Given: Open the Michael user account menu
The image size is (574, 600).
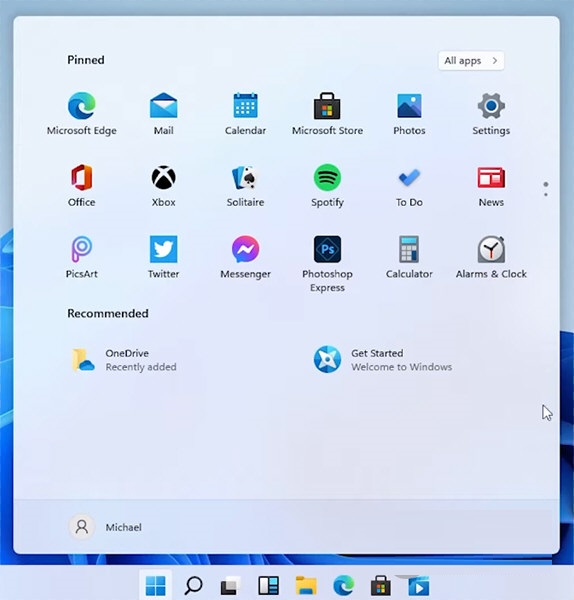Looking at the screenshot, I should [x=105, y=527].
